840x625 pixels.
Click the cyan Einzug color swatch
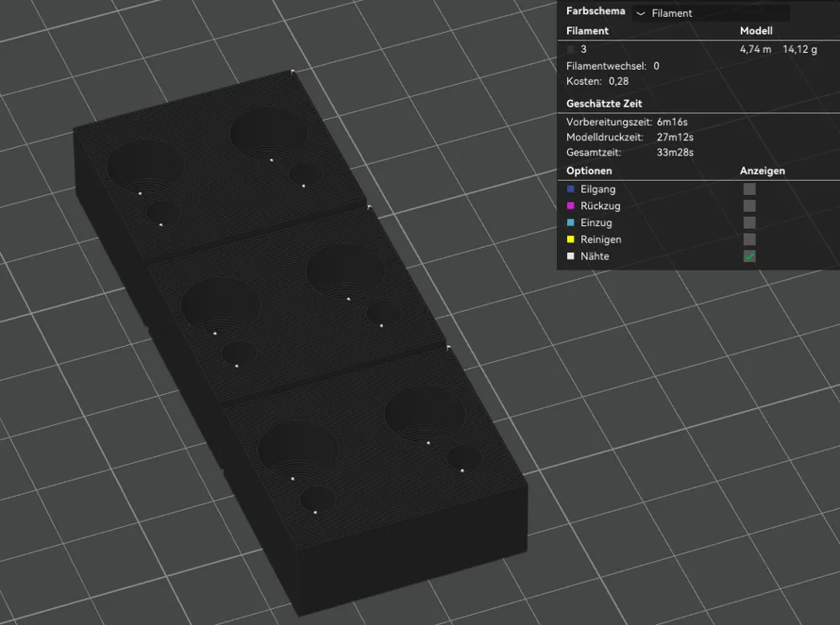(570, 223)
